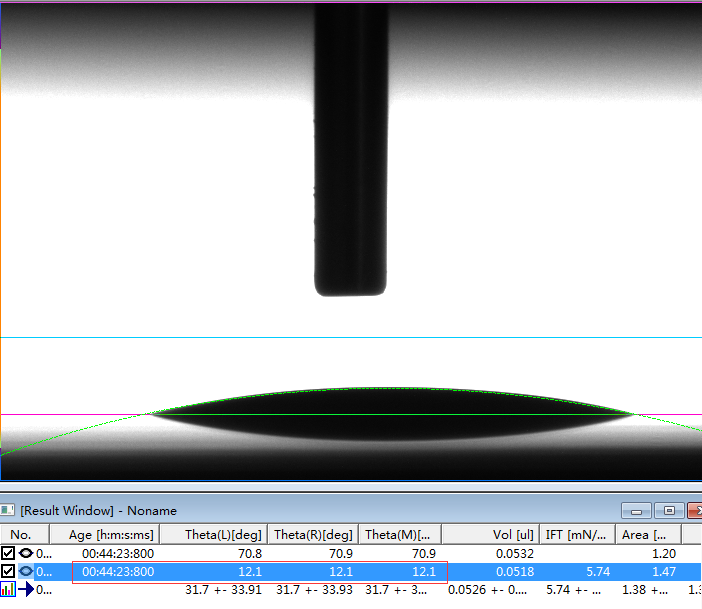Sort by the No. column header
The image size is (702, 609).
(21, 535)
